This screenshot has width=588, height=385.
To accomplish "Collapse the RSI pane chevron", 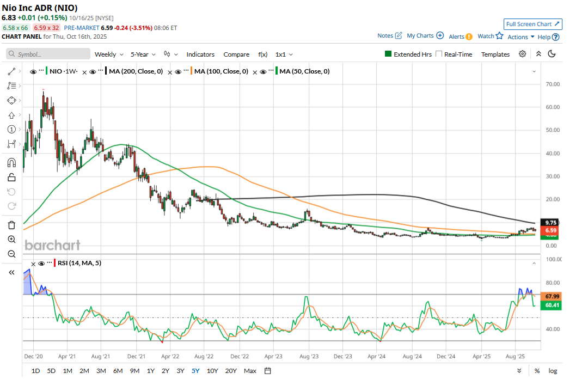I will click(x=534, y=263).
